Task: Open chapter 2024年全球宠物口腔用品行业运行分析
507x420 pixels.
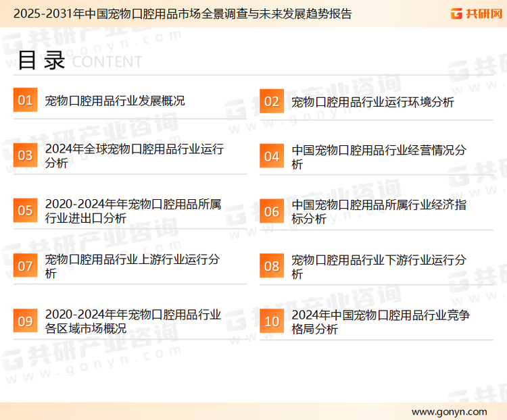Action: 135,156
